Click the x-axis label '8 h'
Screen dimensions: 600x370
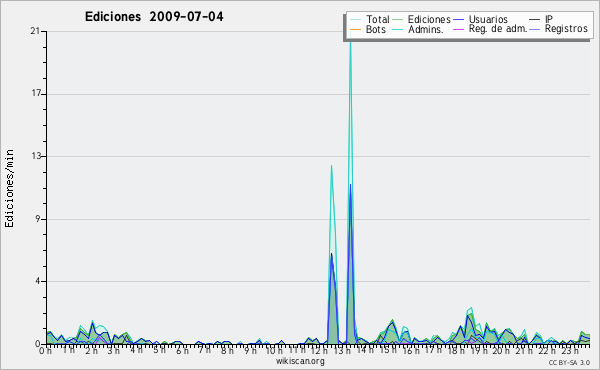click(x=227, y=350)
